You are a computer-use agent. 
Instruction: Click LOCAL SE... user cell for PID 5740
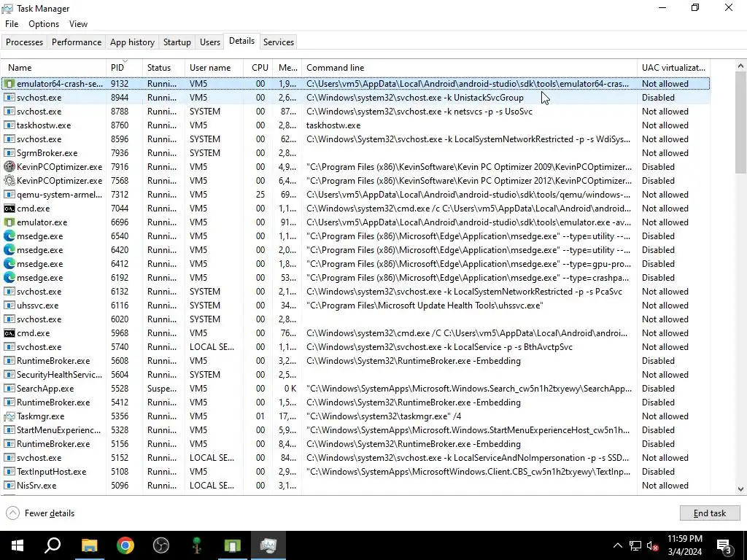(212, 347)
